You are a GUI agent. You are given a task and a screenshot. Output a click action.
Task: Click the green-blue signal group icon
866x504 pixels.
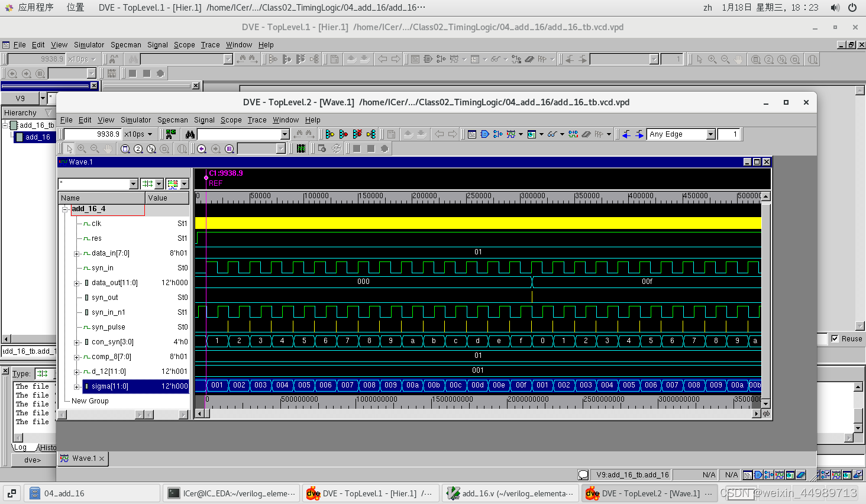(x=573, y=134)
